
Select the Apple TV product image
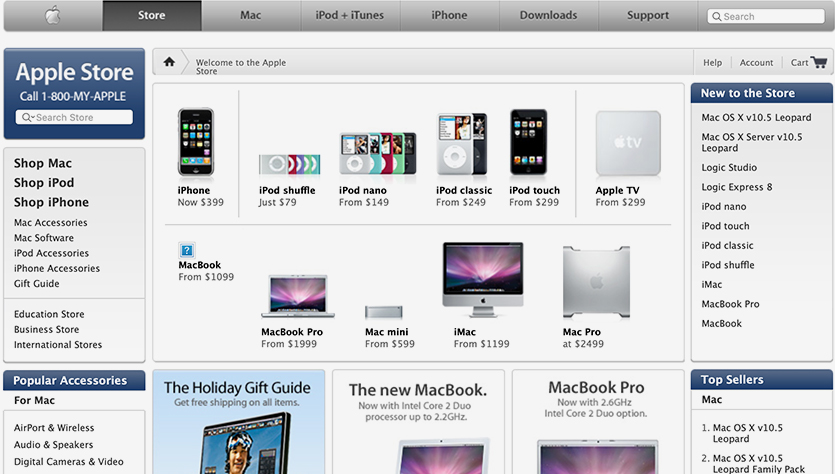point(628,143)
